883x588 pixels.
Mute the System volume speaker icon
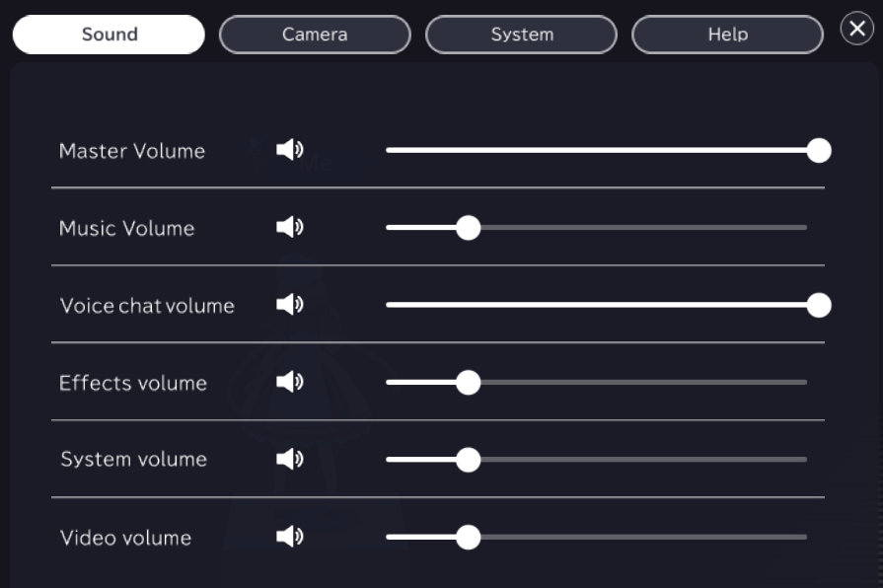[x=289, y=459]
